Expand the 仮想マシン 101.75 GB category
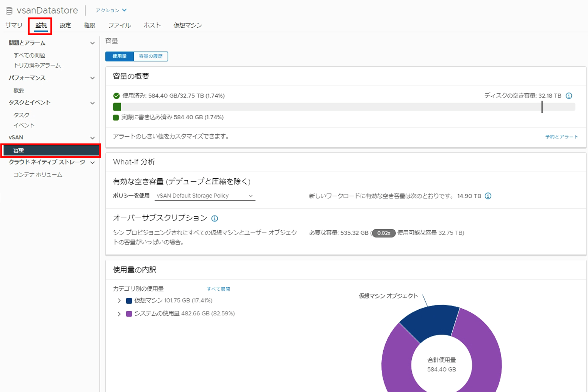 pos(119,301)
